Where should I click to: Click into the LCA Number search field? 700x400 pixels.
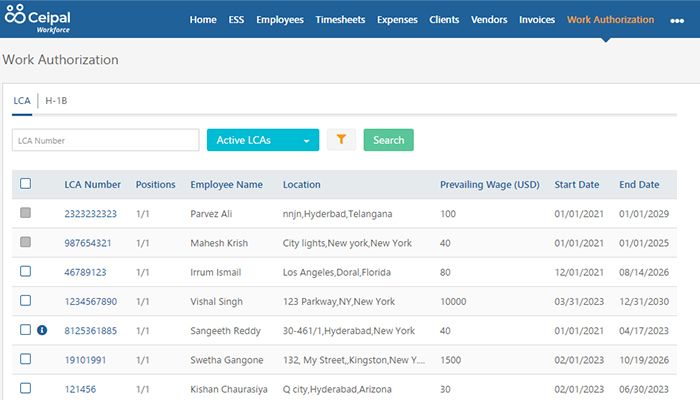point(105,141)
